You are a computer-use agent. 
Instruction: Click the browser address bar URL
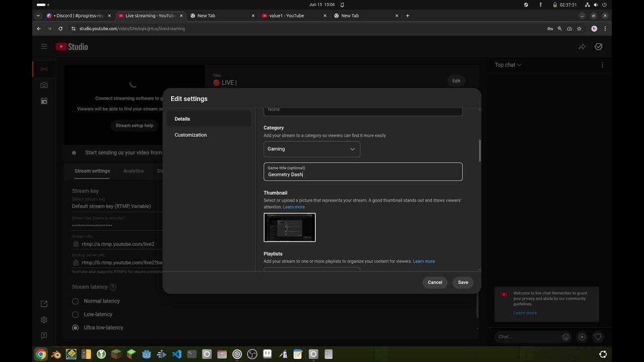(132, 29)
